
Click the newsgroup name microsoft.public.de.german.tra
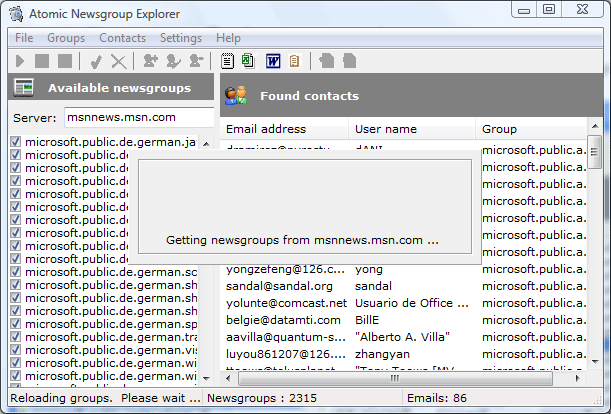[111, 337]
